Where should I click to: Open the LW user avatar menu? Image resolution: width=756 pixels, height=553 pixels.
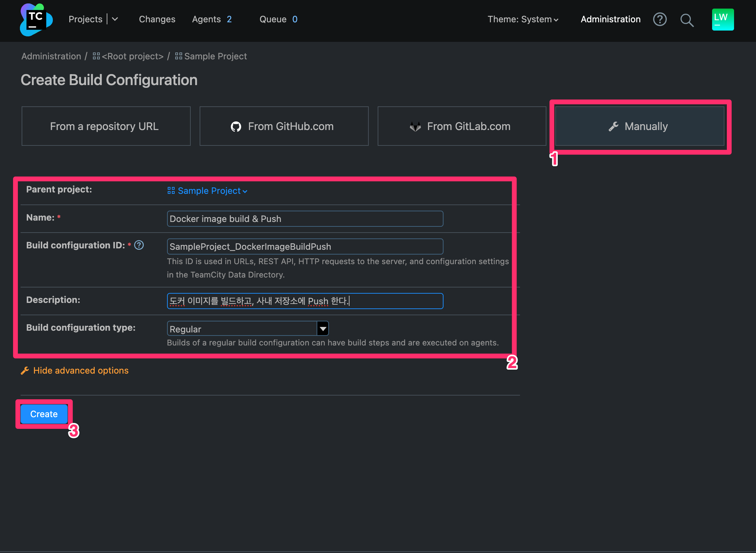[x=722, y=19]
